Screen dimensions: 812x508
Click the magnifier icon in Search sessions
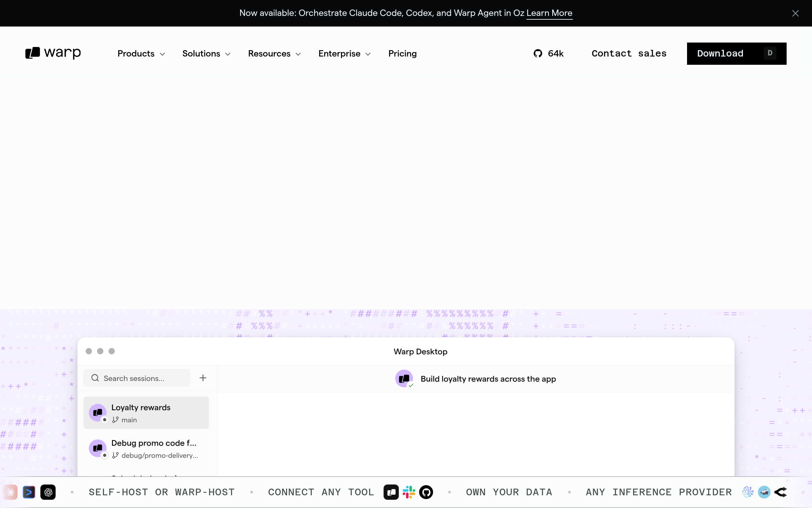(95, 378)
